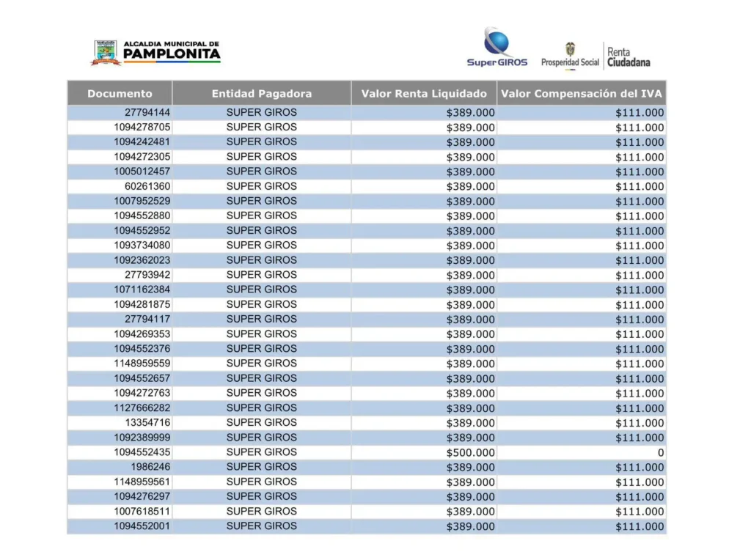
Task: Click document number 1148959559
Action: [142, 364]
